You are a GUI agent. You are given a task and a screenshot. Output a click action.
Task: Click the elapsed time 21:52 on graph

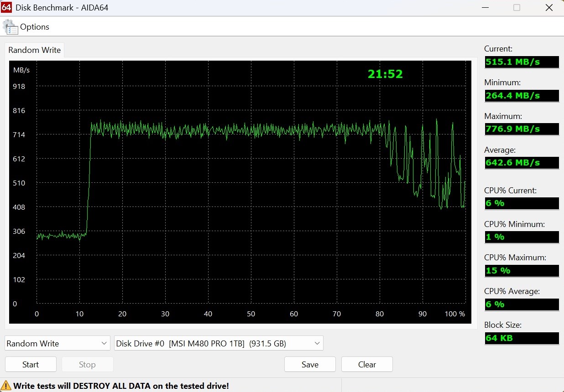(x=385, y=74)
